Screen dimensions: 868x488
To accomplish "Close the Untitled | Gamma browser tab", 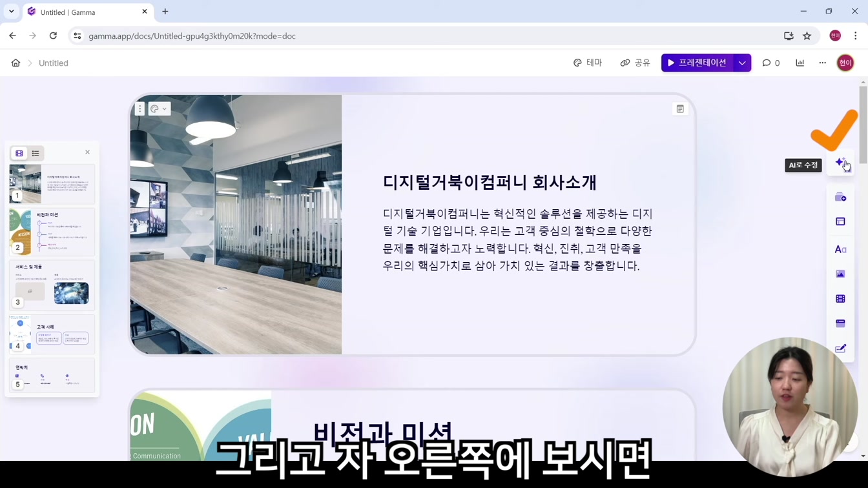I will pyautogui.click(x=145, y=12).
